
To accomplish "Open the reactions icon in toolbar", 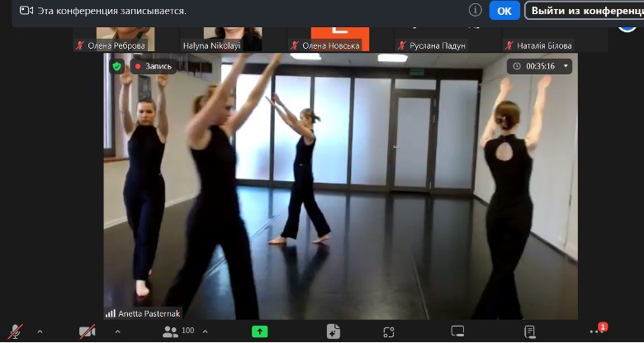I will (x=389, y=332).
